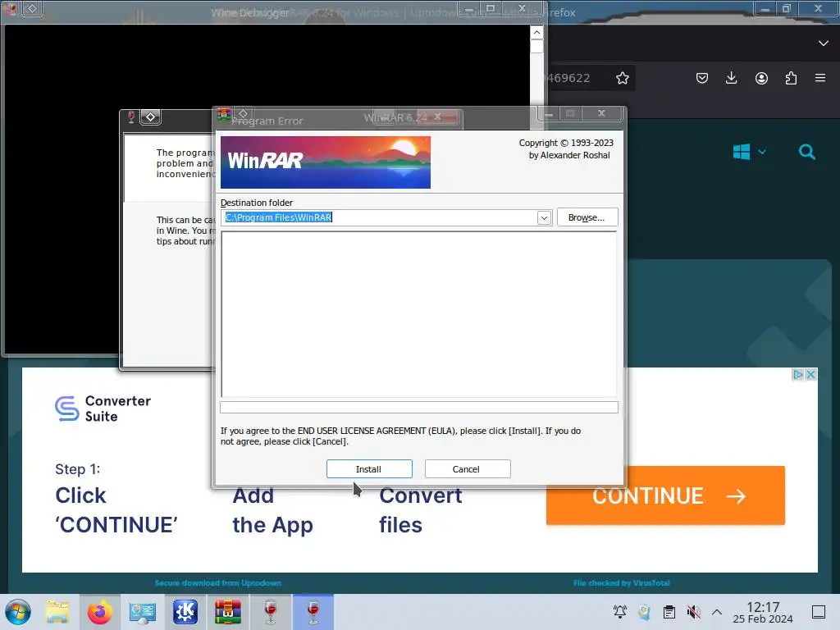Open the Windows platform selector on Uptodown
Viewport: 840px width, 630px height.
749,152
